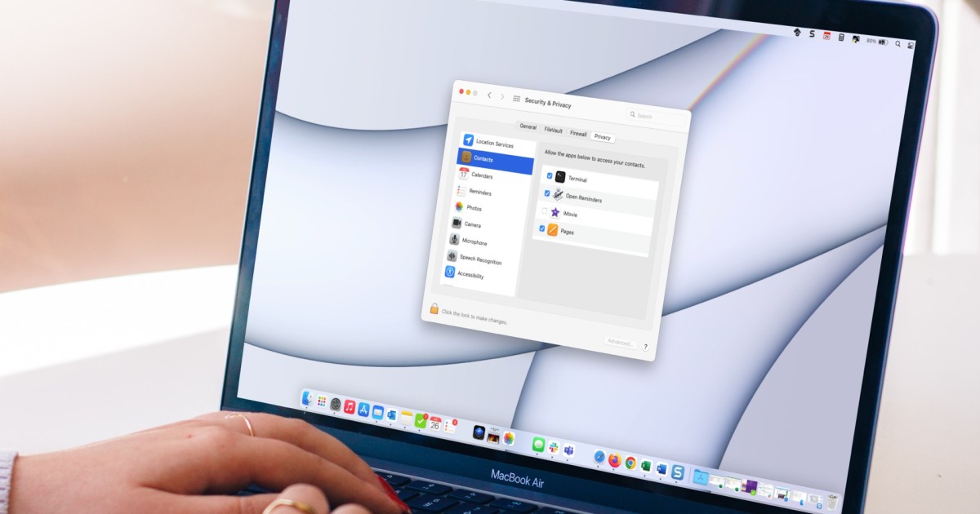Click the Search field in Security & Privacy

coord(656,116)
